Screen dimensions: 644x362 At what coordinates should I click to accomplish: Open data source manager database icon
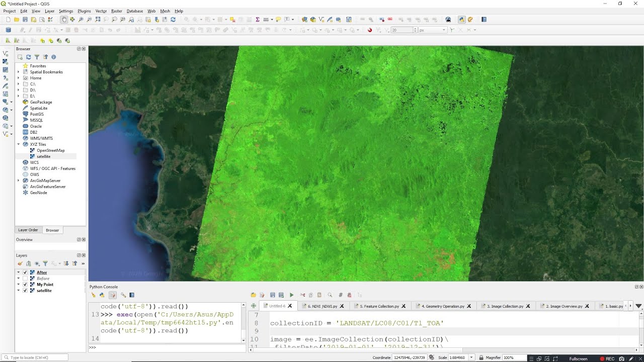click(x=8, y=30)
